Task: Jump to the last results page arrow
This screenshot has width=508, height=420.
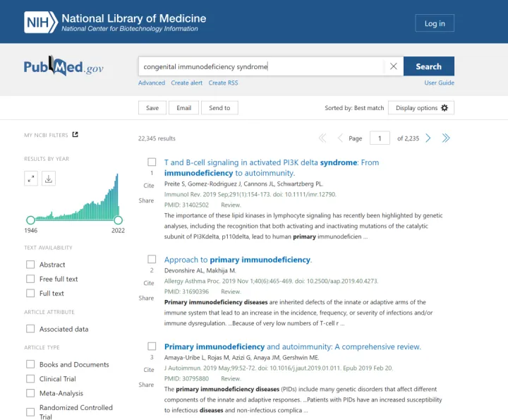Action: pos(446,138)
